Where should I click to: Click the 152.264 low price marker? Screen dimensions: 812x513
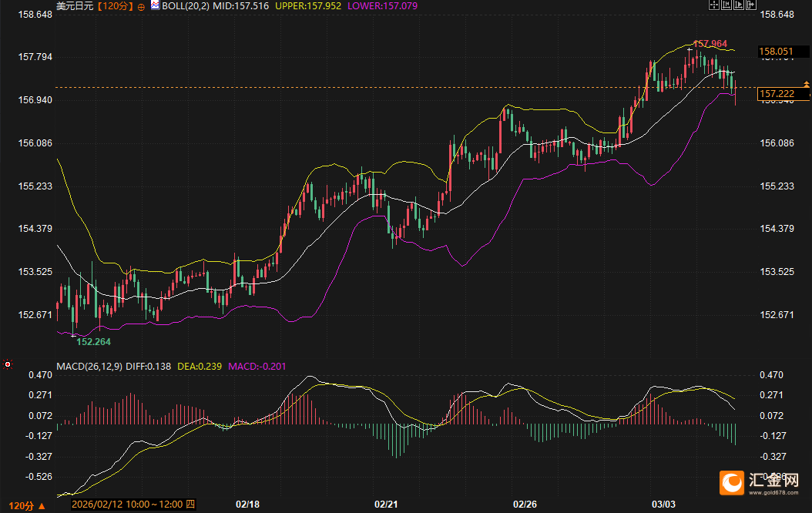click(94, 341)
